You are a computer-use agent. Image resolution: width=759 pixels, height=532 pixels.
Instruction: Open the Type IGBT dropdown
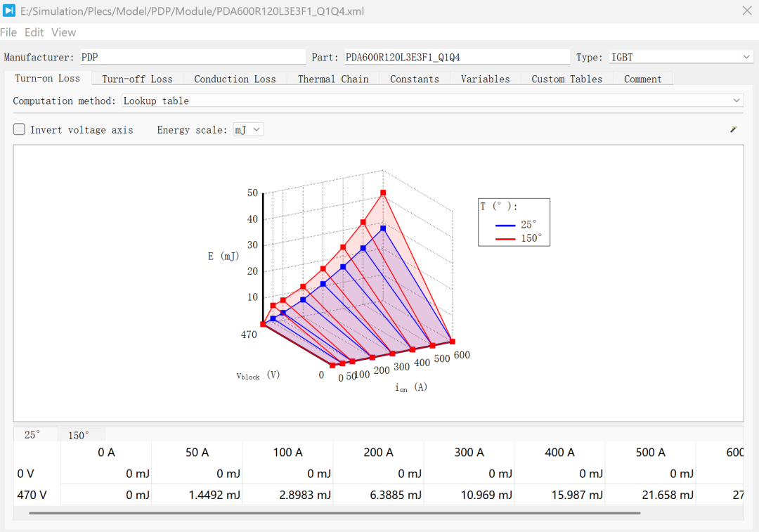point(680,57)
